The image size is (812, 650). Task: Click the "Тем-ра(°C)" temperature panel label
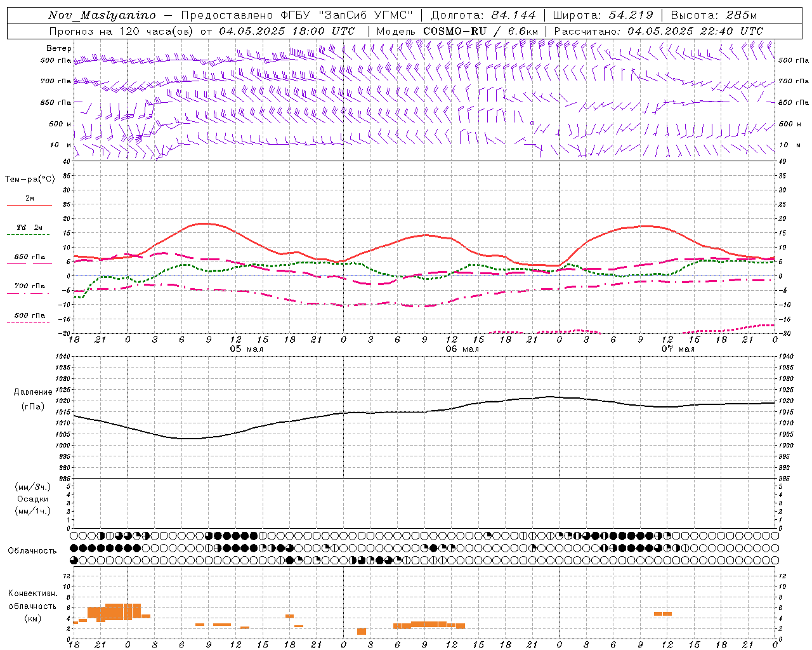(x=30, y=180)
